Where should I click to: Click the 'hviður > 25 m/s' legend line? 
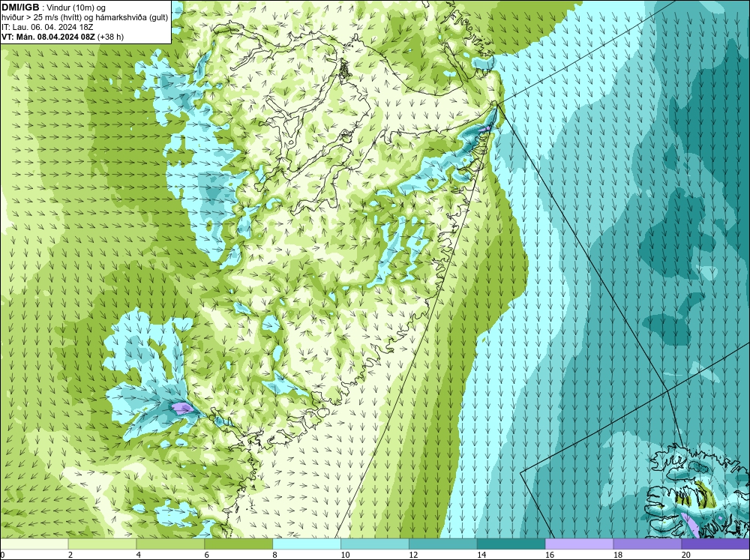coord(85,17)
